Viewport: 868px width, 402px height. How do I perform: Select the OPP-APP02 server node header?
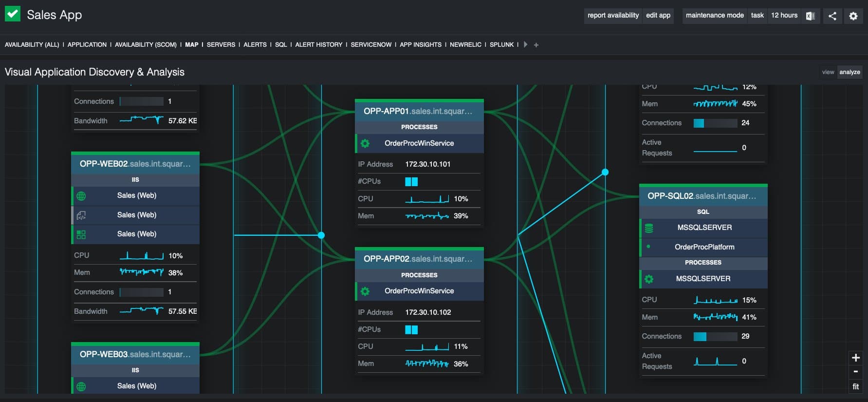[419, 259]
